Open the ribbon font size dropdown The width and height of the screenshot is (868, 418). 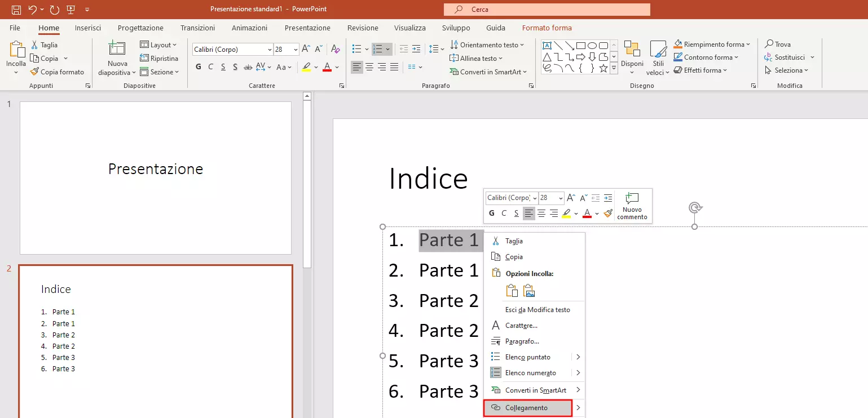coord(296,50)
